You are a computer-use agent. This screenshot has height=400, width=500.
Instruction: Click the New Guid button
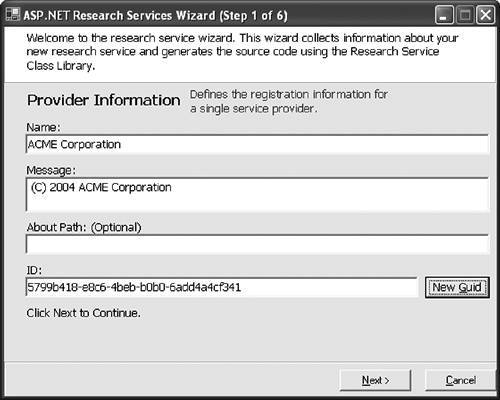[x=457, y=287]
